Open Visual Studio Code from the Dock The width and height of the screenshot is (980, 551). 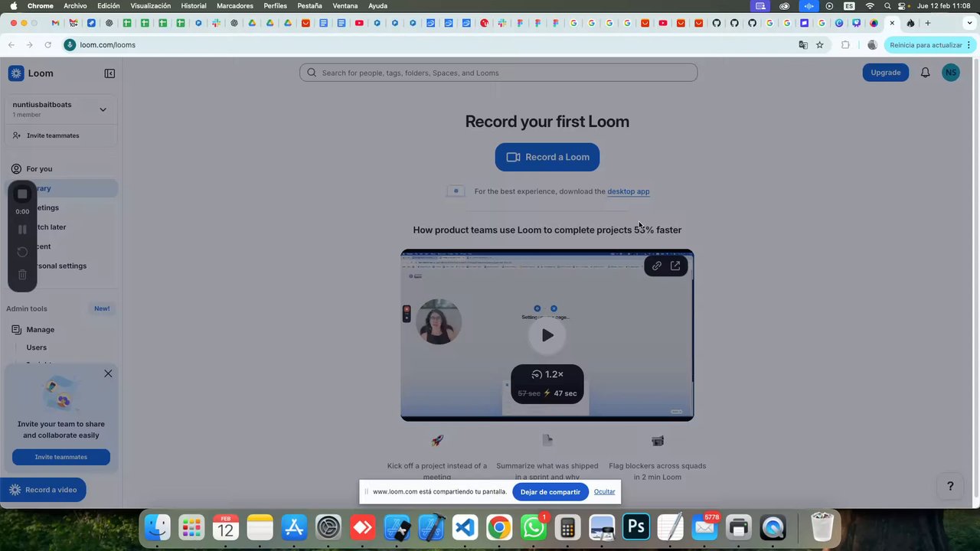[x=465, y=527]
